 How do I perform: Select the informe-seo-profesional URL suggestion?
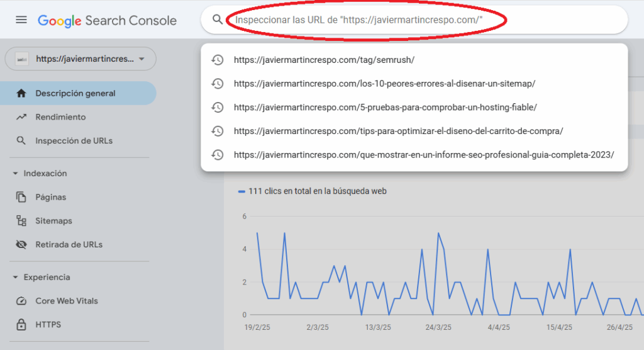[424, 155]
